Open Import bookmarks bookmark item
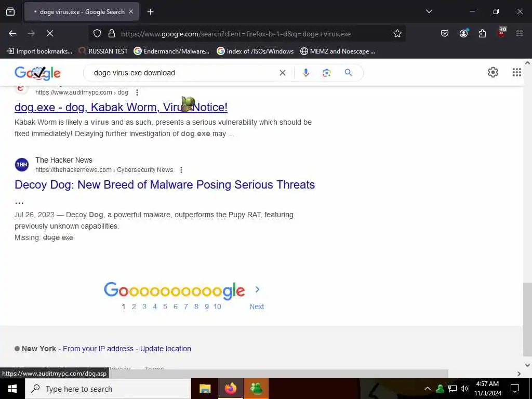Image resolution: width=532 pixels, height=399 pixels. coord(39,51)
